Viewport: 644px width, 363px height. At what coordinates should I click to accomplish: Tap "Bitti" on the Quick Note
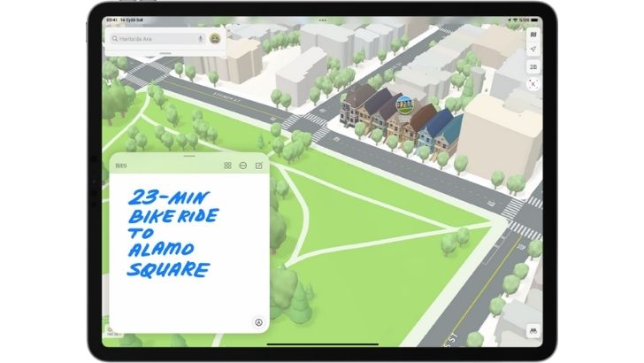(121, 166)
